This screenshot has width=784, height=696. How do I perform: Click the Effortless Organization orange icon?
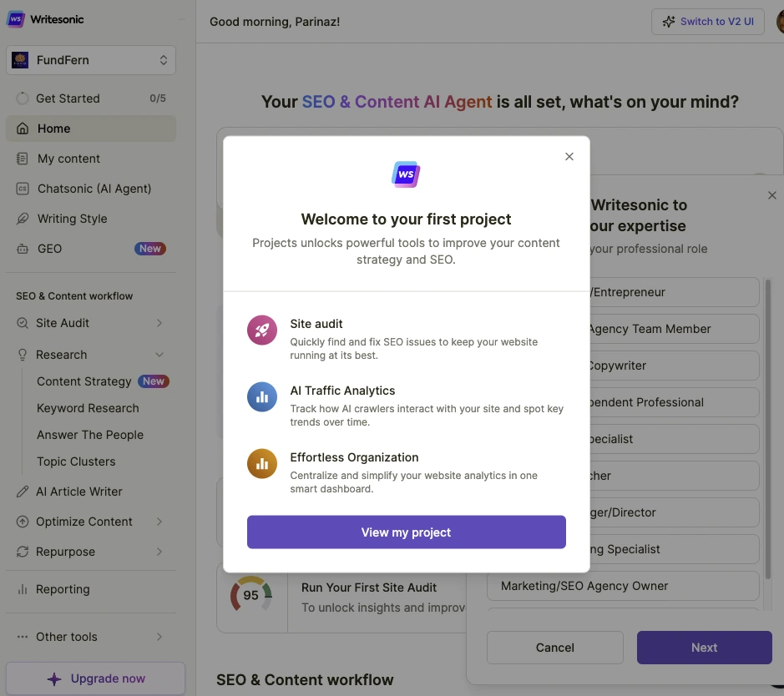point(262,464)
